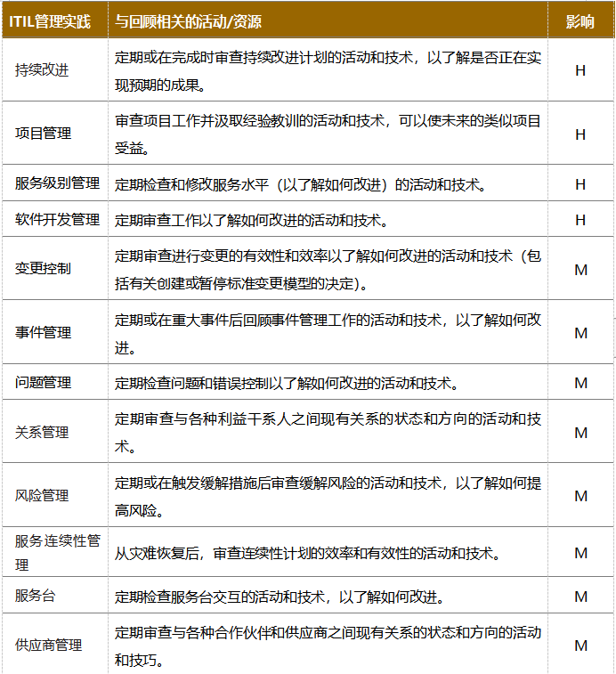Click description starting '定期审查与各种利益干系人'
The width and height of the screenshot is (616, 674).
[328, 433]
